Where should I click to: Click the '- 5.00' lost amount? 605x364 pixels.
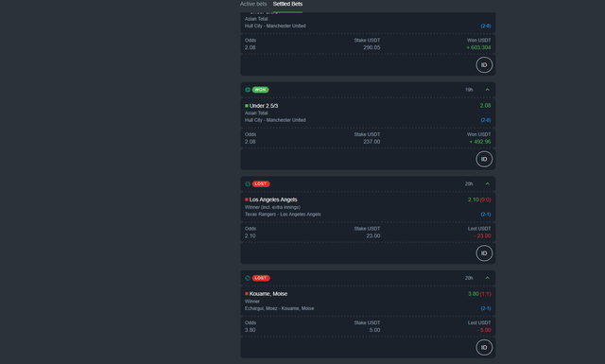[x=484, y=330]
